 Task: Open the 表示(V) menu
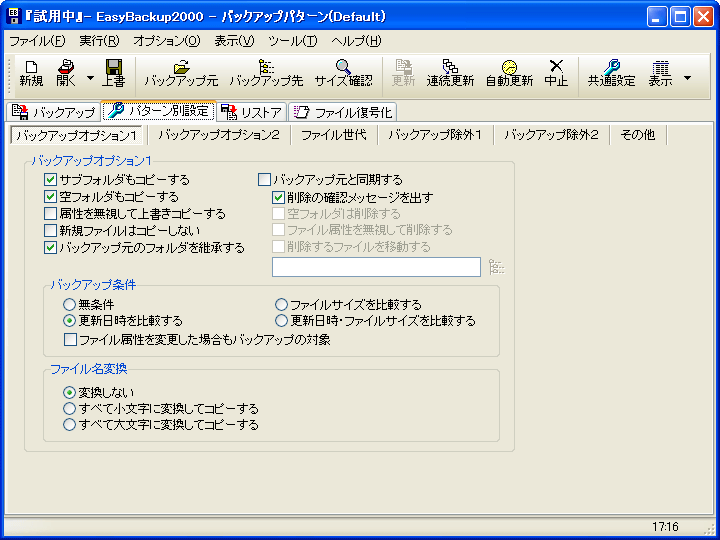point(234,41)
